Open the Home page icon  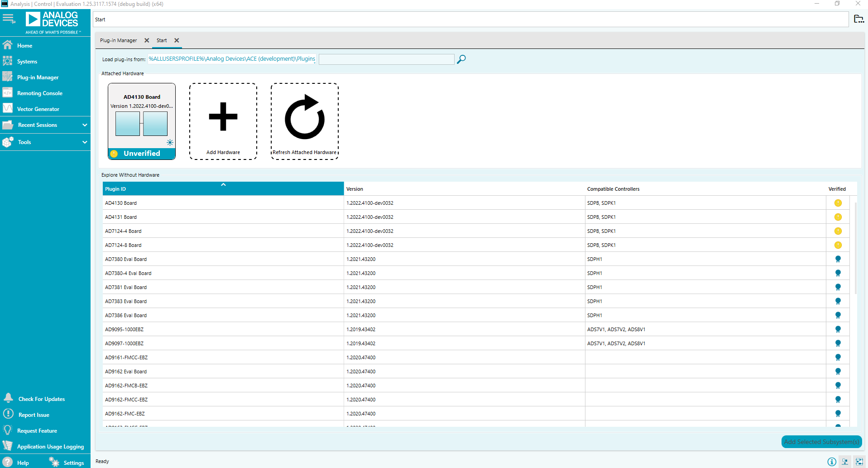point(8,45)
